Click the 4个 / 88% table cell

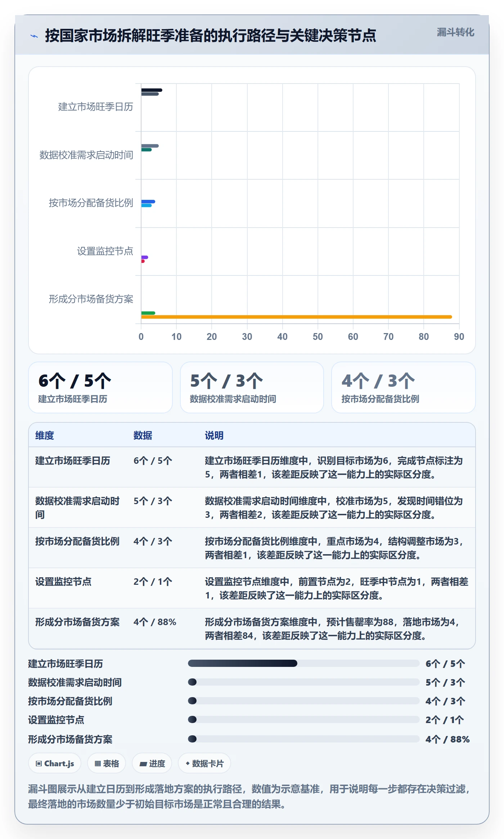[155, 622]
